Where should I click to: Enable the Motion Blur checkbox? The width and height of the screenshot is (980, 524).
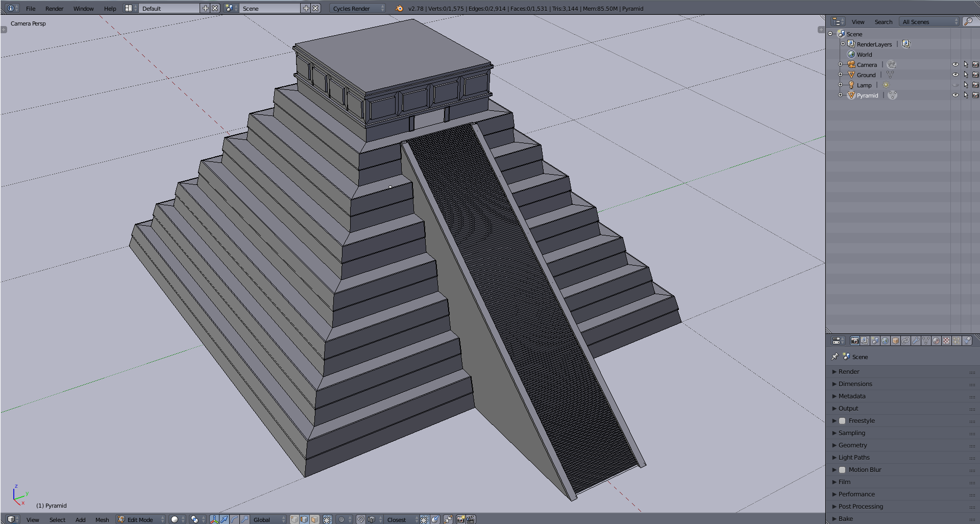[842, 470]
